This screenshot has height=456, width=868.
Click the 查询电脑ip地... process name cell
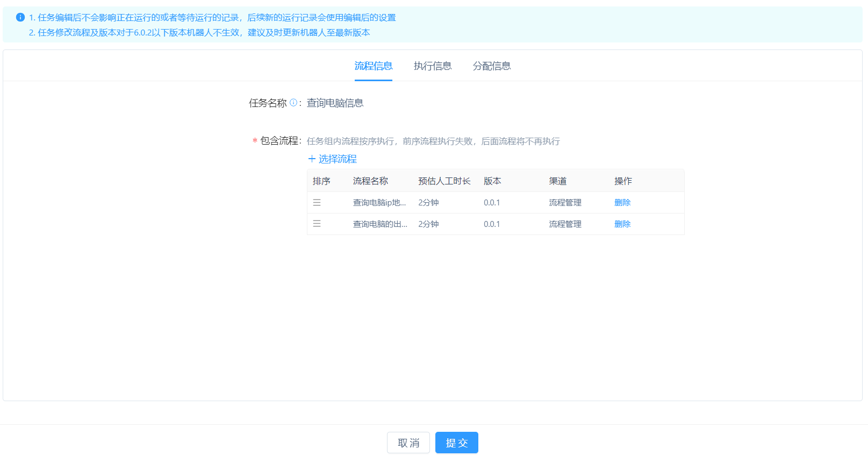[379, 203]
